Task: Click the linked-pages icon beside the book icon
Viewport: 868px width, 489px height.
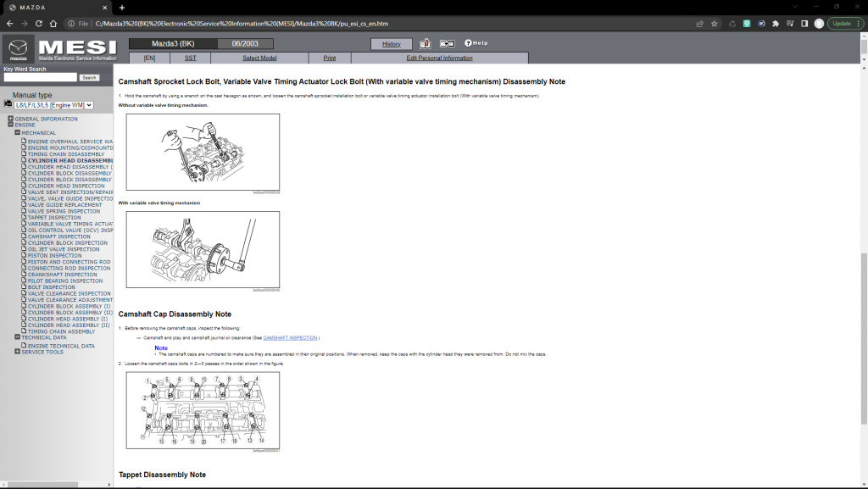Action: [448, 43]
